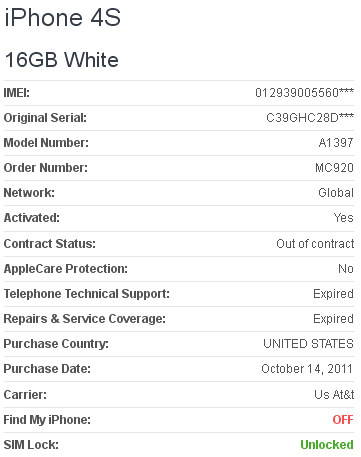Click the Activated value Yes
The image size is (361, 457).
pyautogui.click(x=343, y=218)
